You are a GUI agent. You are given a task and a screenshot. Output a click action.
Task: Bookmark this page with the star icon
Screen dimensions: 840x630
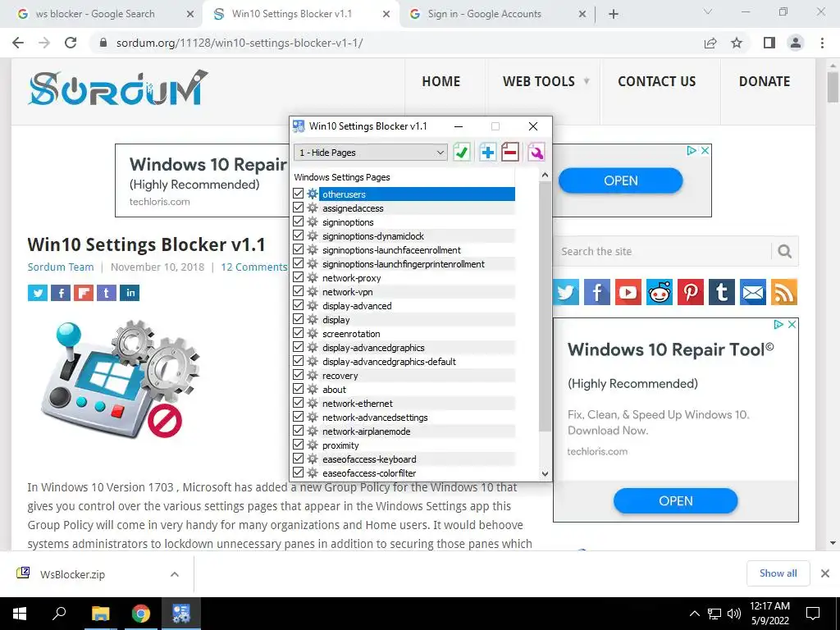click(737, 43)
